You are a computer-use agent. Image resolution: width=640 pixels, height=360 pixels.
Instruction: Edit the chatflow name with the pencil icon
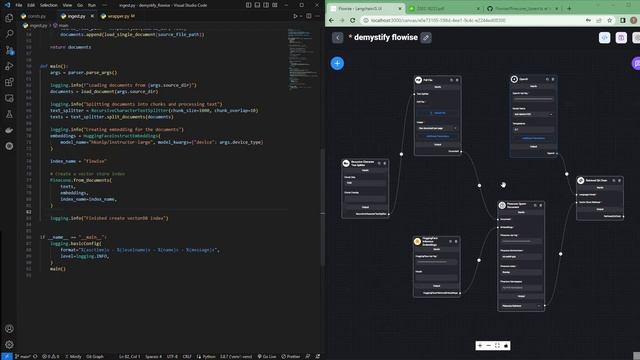click(426, 38)
